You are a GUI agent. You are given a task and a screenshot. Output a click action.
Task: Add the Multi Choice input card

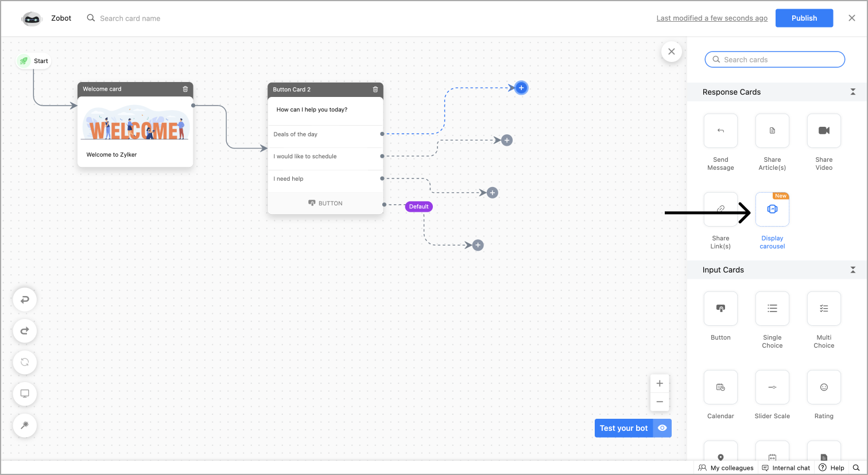(824, 309)
